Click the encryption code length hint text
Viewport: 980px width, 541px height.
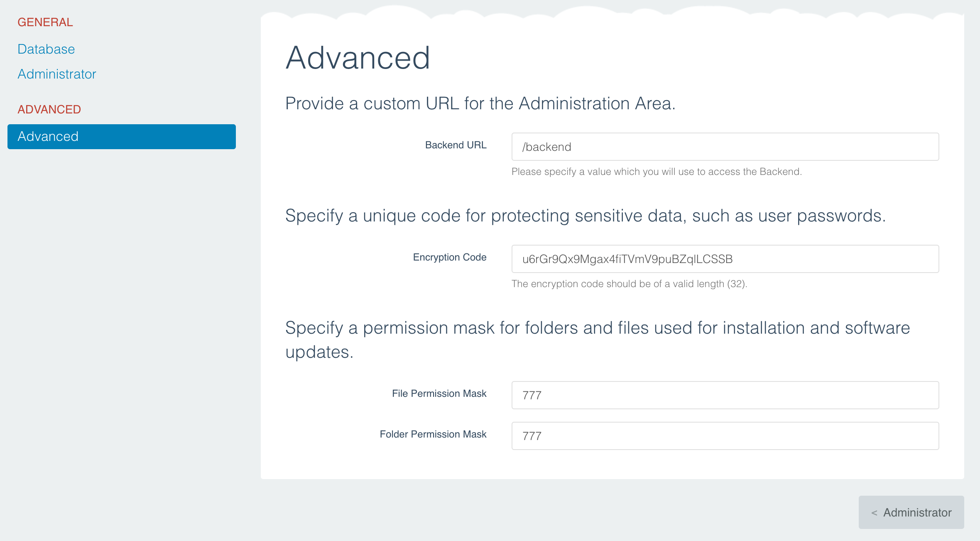click(x=629, y=284)
